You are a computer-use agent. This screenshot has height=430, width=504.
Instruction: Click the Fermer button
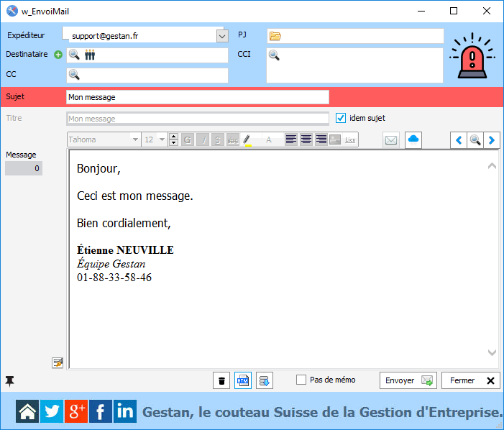click(471, 380)
